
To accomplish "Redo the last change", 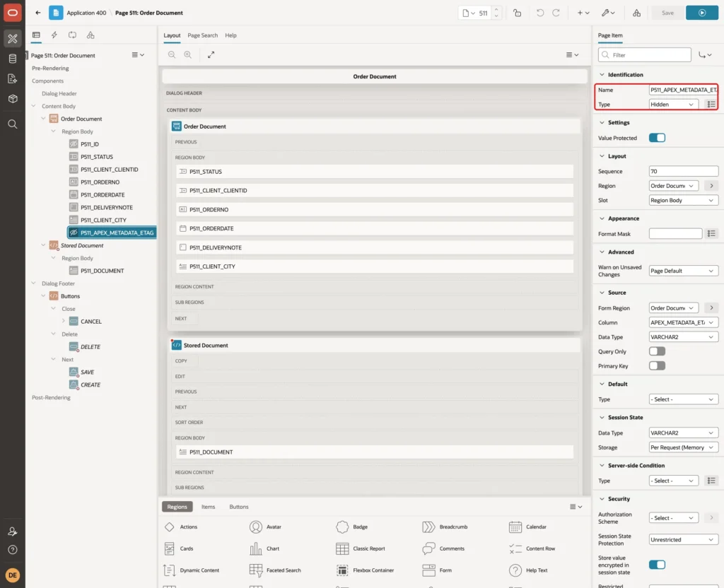I will 556,13.
